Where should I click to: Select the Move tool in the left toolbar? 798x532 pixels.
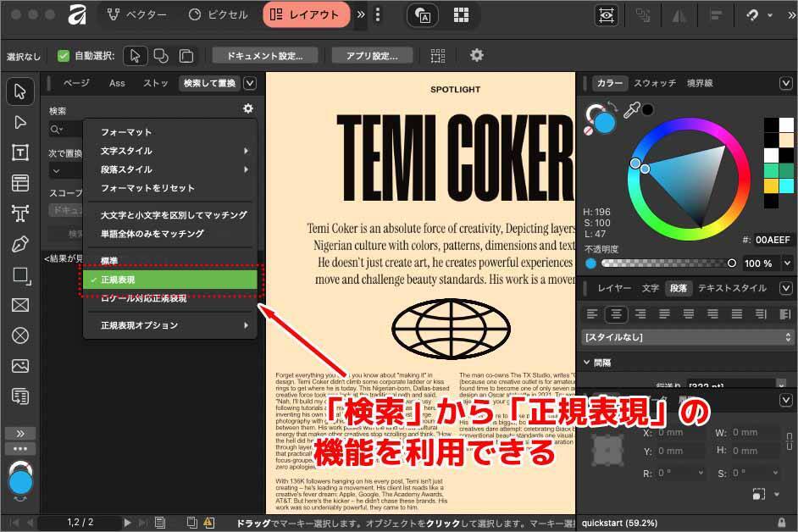coord(20,93)
